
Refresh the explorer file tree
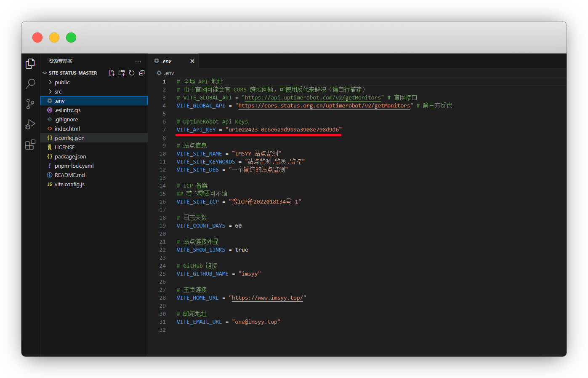(132, 73)
